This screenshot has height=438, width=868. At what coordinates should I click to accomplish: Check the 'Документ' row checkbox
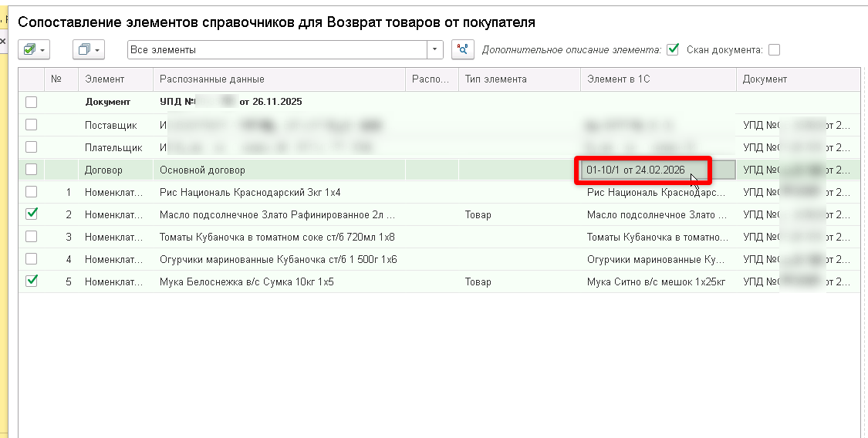[32, 102]
